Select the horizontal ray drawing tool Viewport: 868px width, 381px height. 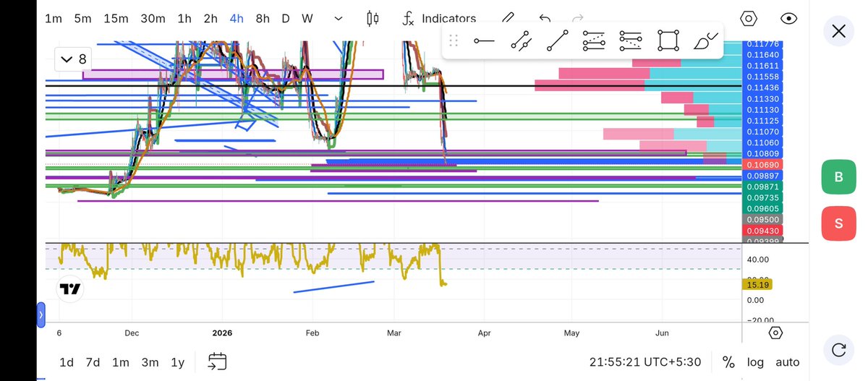pyautogui.click(x=484, y=40)
